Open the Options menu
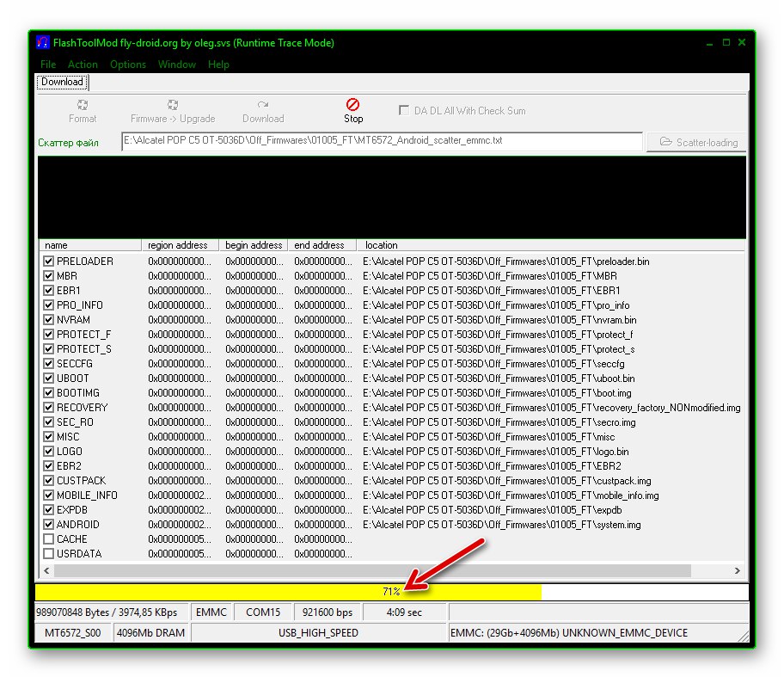Screen dimensions: 784x677 point(127,65)
